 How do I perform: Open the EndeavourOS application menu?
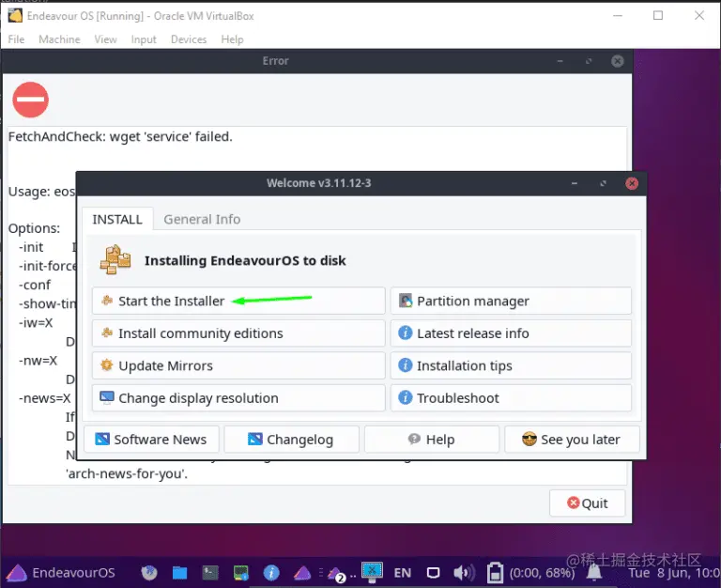point(60,572)
